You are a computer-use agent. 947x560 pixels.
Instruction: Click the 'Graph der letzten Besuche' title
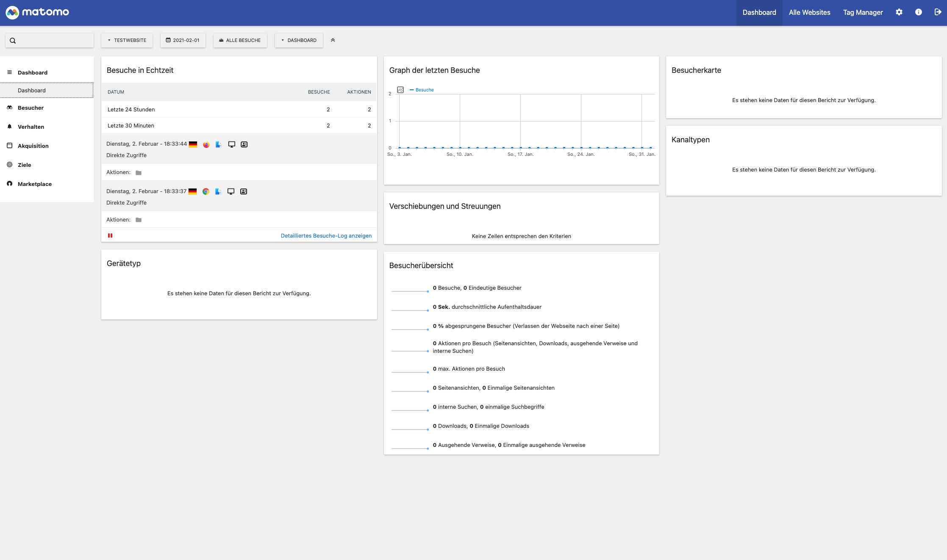(434, 70)
